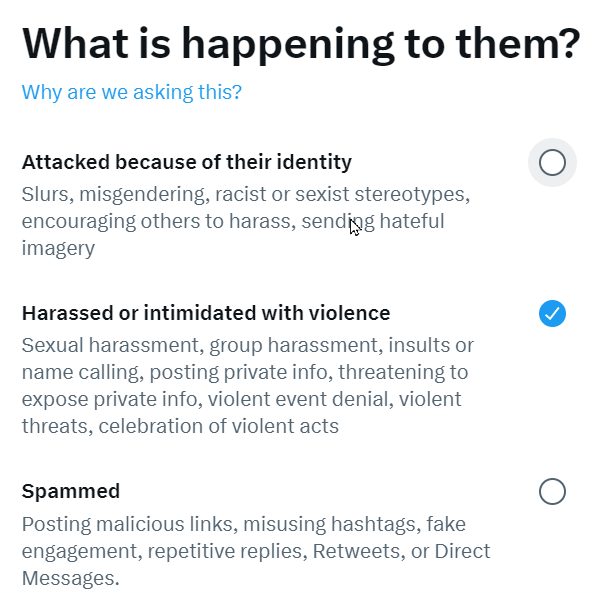Click the line 'encouraging others to harass, sending hateful'
This screenshot has height=593, width=593.
tap(233, 222)
